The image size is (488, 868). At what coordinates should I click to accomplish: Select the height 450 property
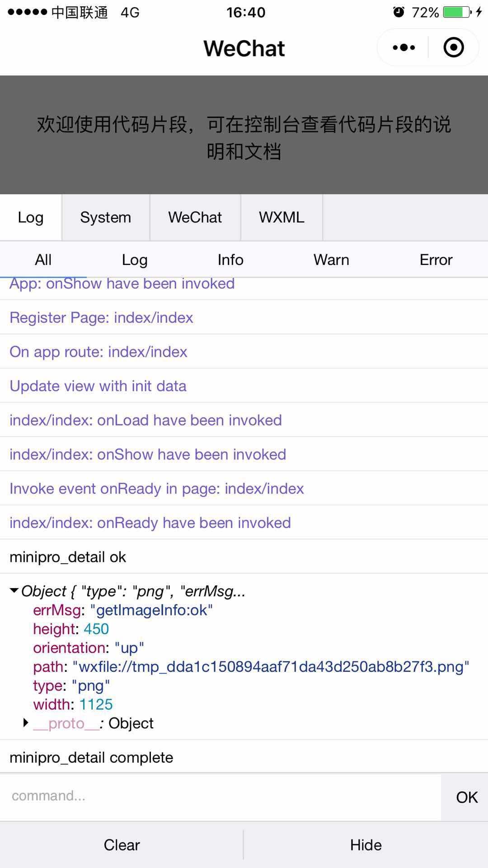click(71, 629)
